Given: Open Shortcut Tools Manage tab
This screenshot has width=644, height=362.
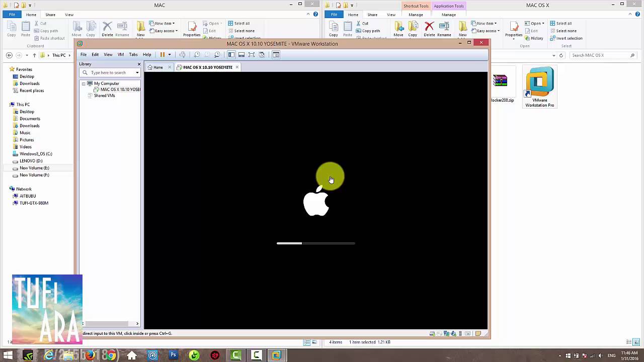Looking at the screenshot, I should (416, 15).
